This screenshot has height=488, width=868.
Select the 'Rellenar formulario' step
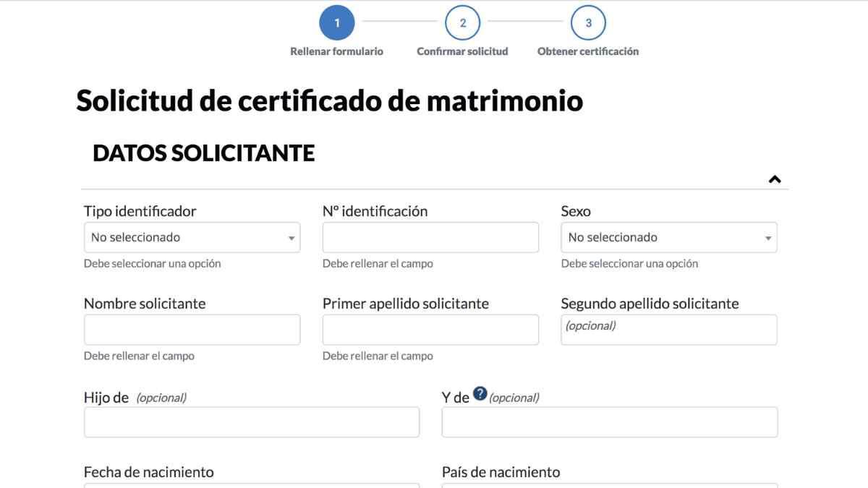pos(336,51)
